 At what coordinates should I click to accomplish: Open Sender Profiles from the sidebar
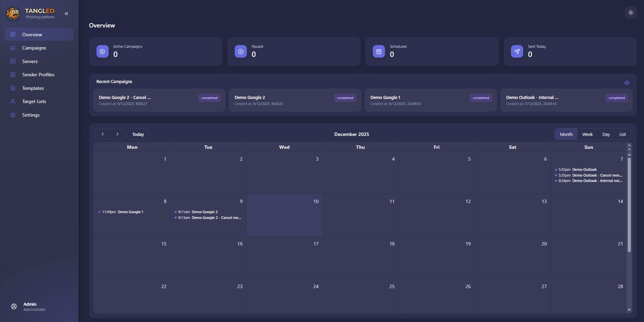38,75
